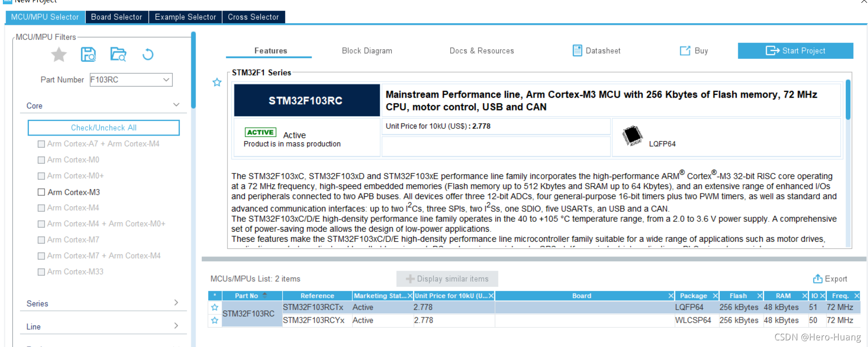The width and height of the screenshot is (868, 347).
Task: Remove the Flash column via its X
Action: pos(760,296)
